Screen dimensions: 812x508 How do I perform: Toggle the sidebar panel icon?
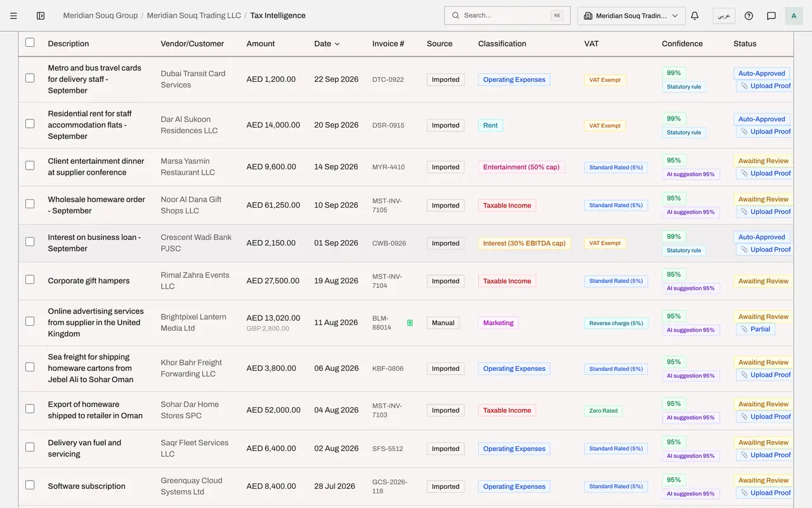click(41, 16)
